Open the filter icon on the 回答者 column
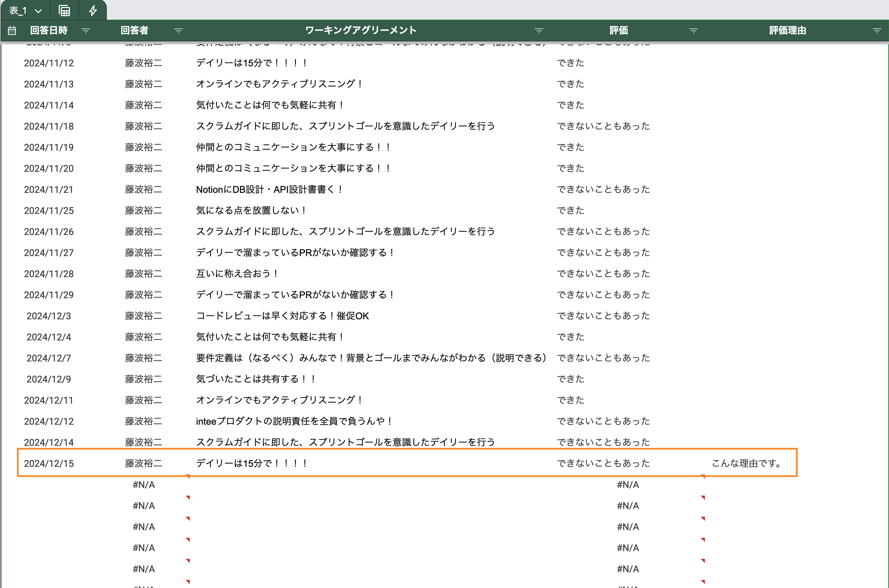Image resolution: width=889 pixels, height=588 pixels. coord(179,31)
